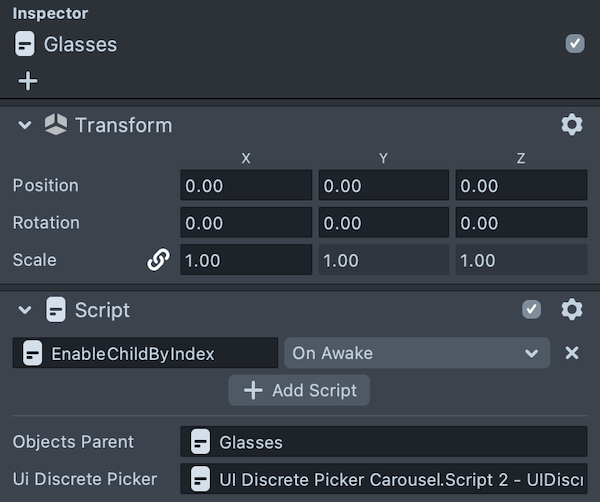The width and height of the screenshot is (600, 502).
Task: Click the EnableChildByIndex script icon
Action: click(33, 353)
